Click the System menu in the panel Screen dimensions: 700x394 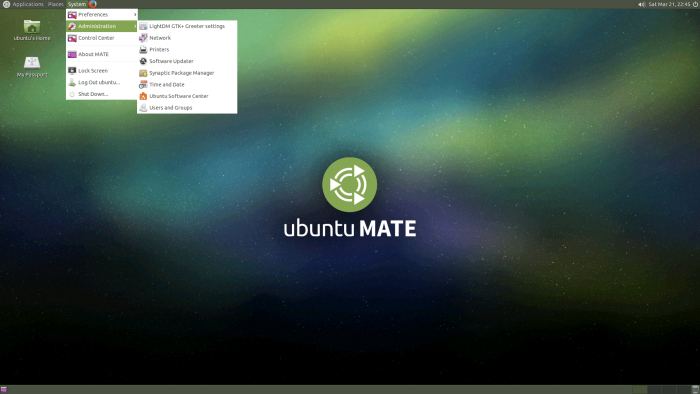point(77,4)
